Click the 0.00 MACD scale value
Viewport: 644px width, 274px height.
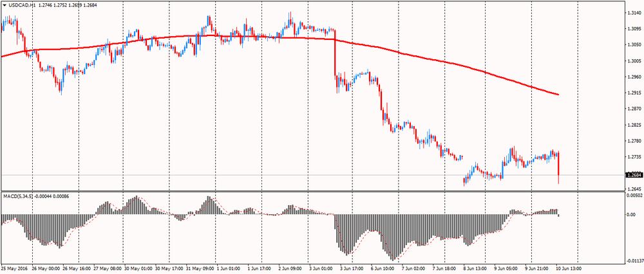tap(630, 215)
